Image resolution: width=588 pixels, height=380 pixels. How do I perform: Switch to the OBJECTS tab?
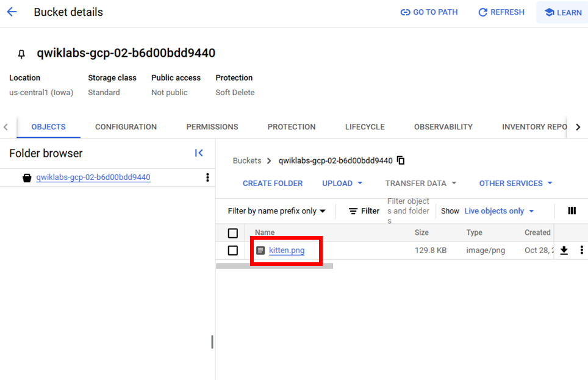48,127
